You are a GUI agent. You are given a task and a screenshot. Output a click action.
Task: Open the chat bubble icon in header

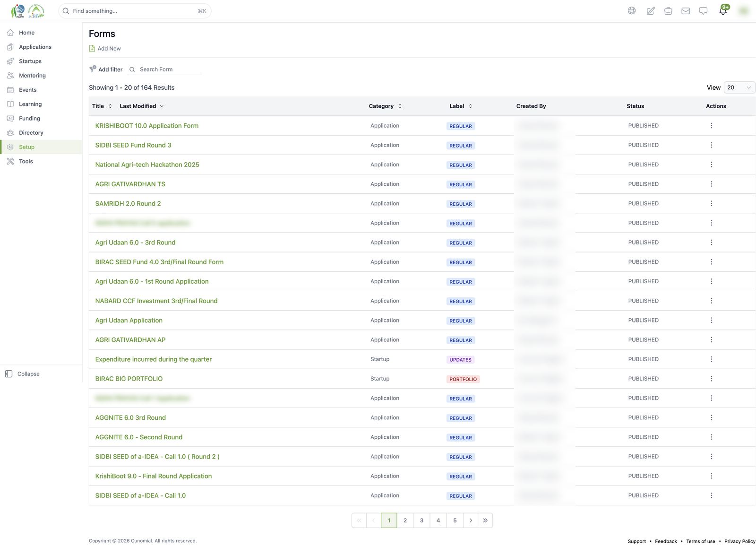703,11
